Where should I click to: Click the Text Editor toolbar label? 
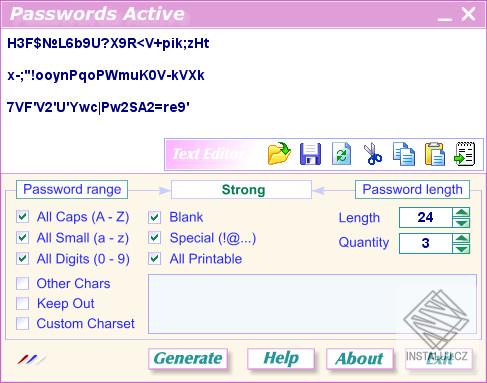pyautogui.click(x=210, y=154)
